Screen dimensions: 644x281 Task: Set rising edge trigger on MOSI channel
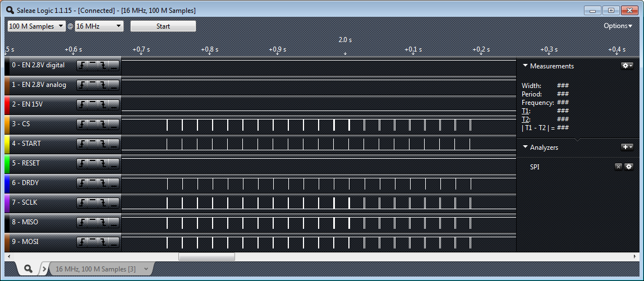pyautogui.click(x=82, y=242)
